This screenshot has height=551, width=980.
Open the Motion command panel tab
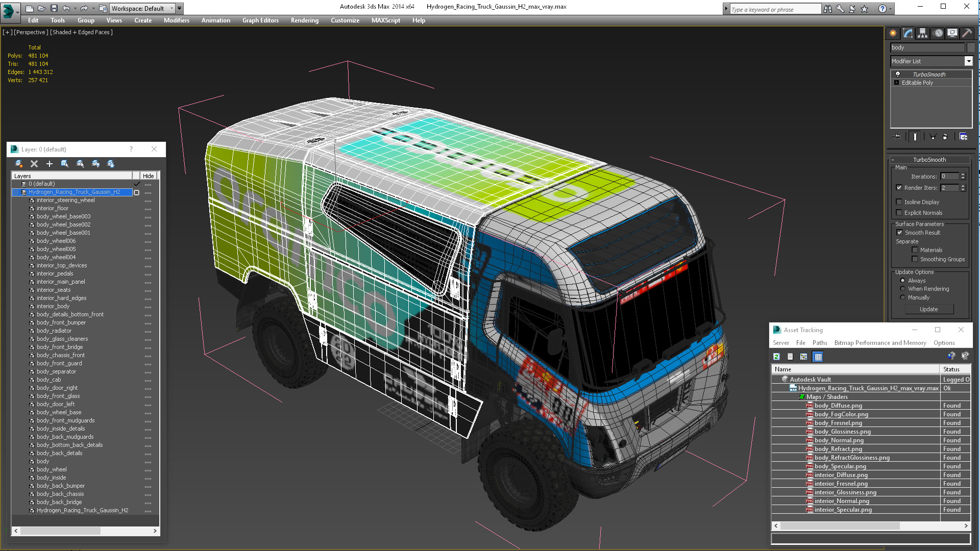938,33
